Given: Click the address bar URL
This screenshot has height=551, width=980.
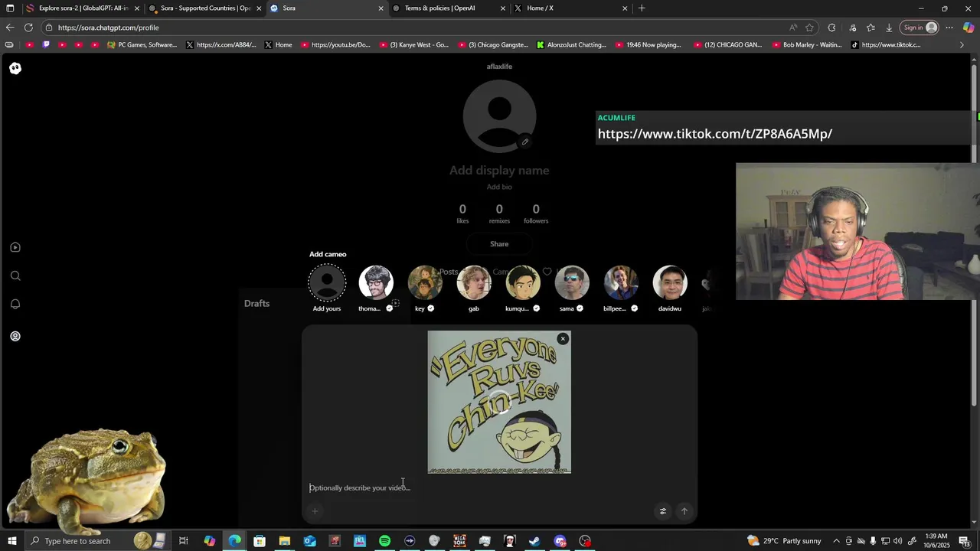Looking at the screenshot, I should point(108,28).
